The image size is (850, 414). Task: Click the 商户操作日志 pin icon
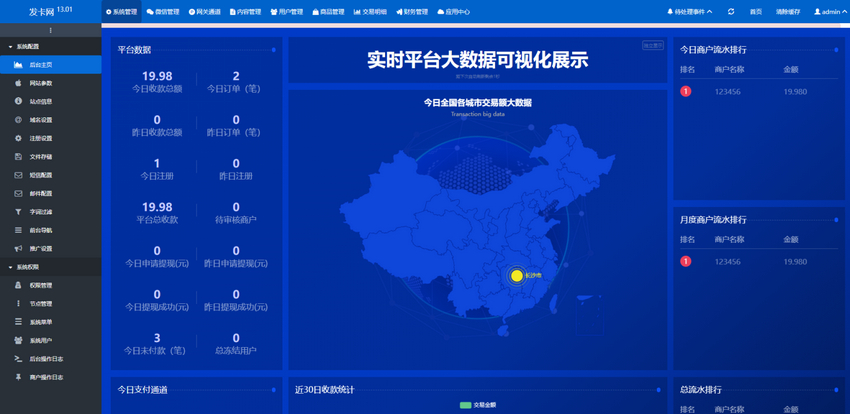pos(18,377)
